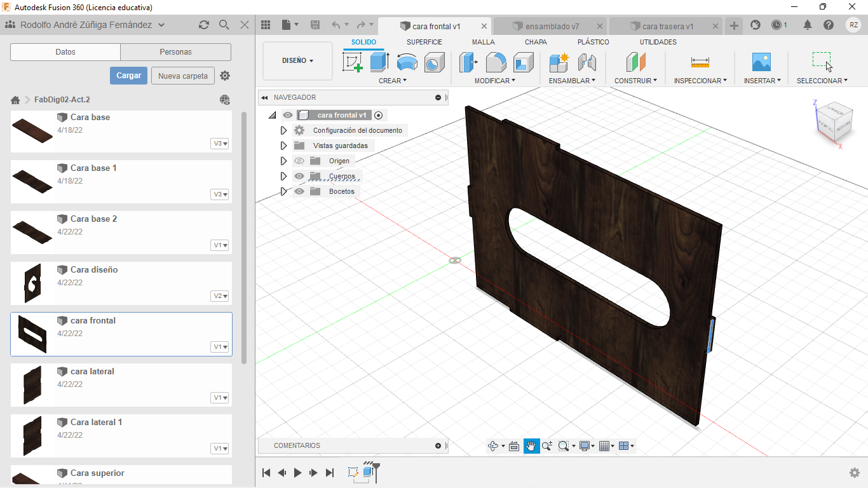This screenshot has height=488, width=868.
Task: Hide the Cuerpos folder with eye icon
Action: tap(299, 176)
